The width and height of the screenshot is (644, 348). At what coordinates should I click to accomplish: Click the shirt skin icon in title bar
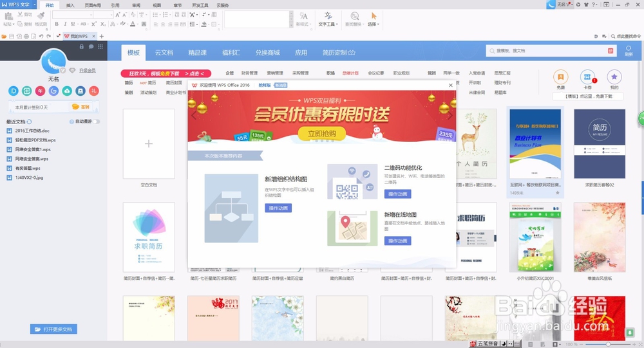tap(586, 5)
